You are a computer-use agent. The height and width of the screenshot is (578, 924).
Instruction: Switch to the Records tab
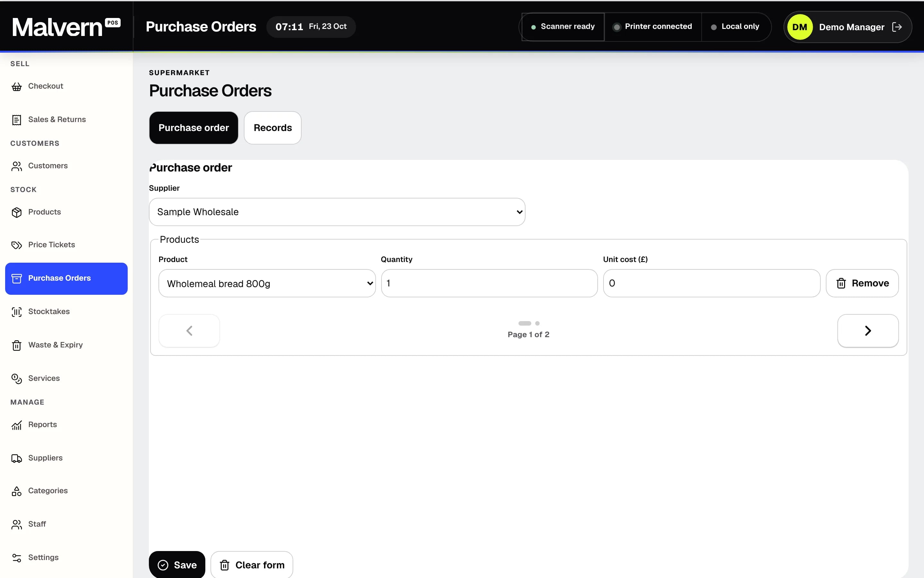(x=273, y=128)
